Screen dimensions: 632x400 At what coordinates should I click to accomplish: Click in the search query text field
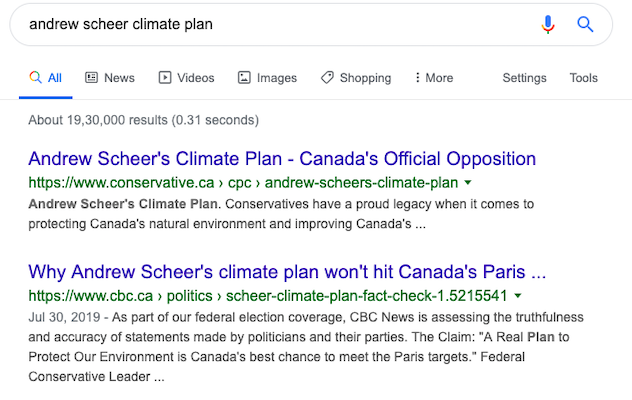[274, 25]
